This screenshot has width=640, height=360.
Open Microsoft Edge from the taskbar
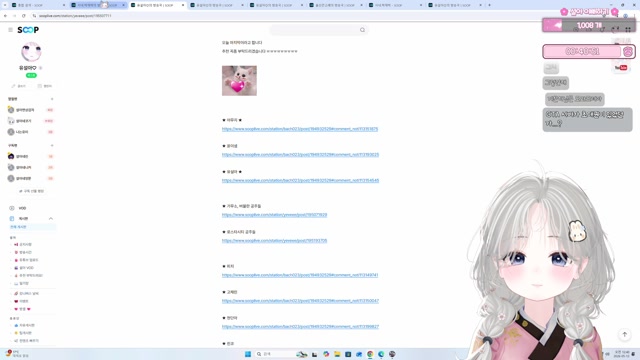pos(381,354)
